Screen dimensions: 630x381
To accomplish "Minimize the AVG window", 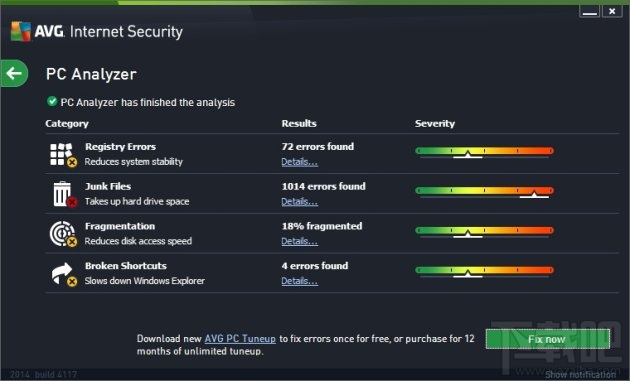I will tap(589, 12).
